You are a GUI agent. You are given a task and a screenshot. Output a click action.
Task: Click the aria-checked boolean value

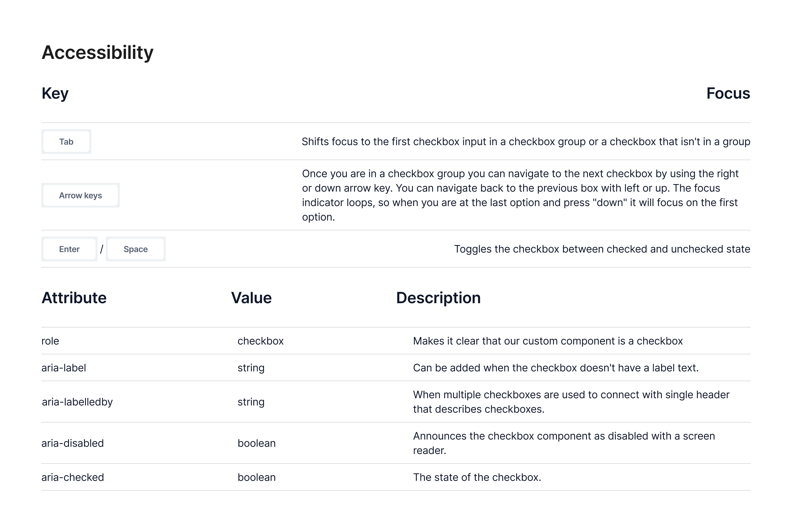coord(256,477)
